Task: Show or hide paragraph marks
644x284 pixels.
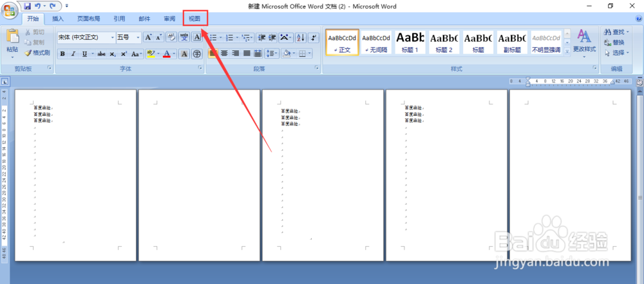Action: (314, 38)
